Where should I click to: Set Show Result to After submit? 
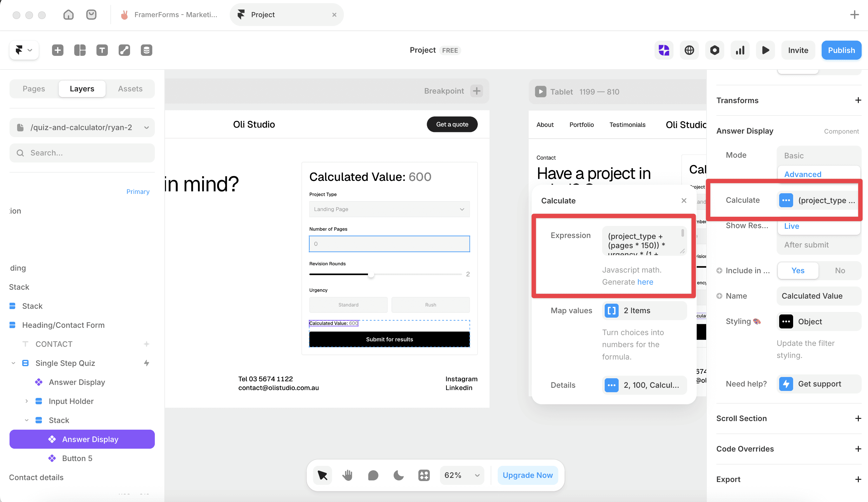[x=819, y=245]
